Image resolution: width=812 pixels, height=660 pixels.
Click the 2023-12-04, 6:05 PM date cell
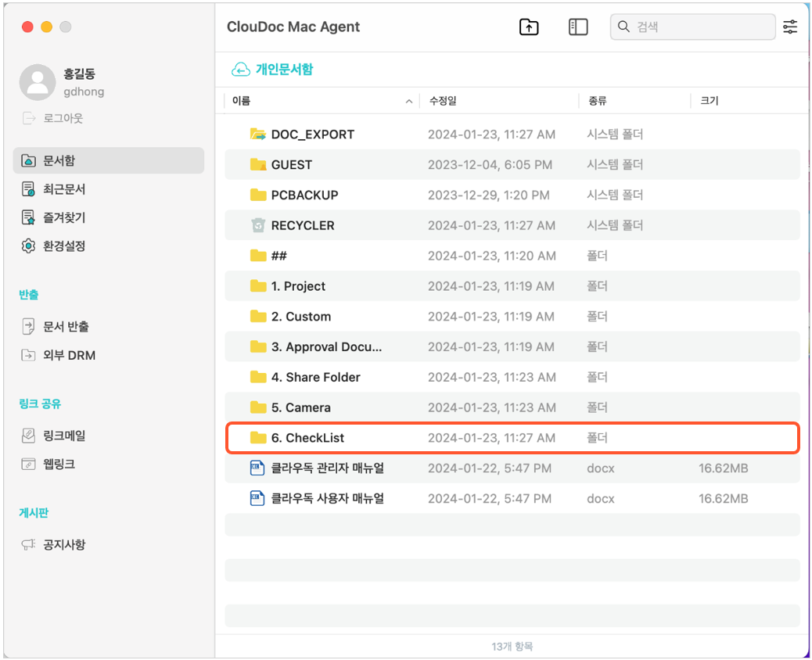(x=490, y=165)
